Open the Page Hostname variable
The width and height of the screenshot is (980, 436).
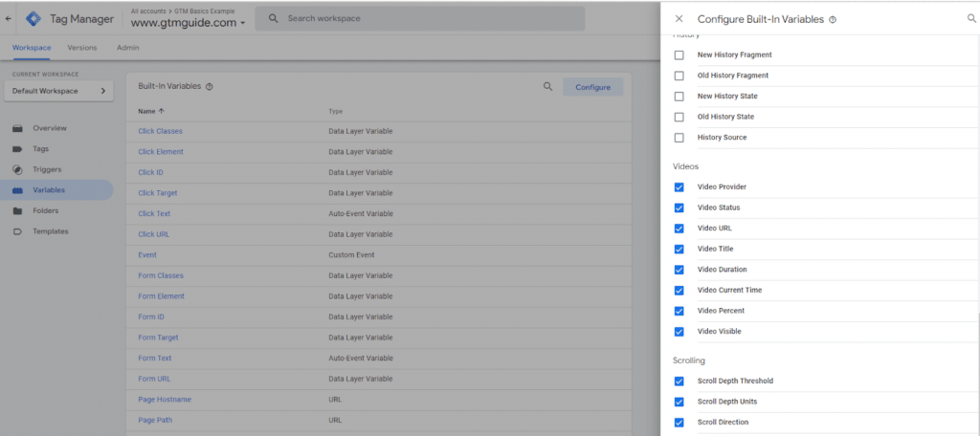(x=165, y=399)
